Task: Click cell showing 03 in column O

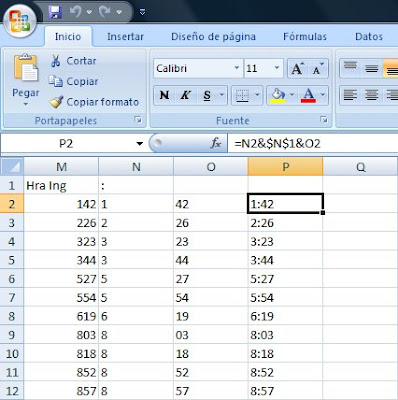Action: pyautogui.click(x=211, y=335)
